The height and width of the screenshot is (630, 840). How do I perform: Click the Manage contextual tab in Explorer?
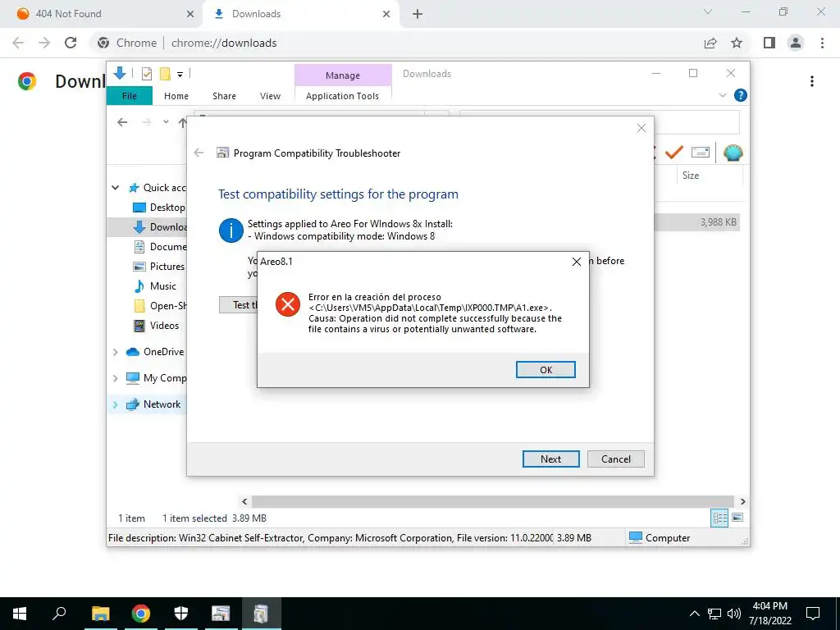coord(343,75)
